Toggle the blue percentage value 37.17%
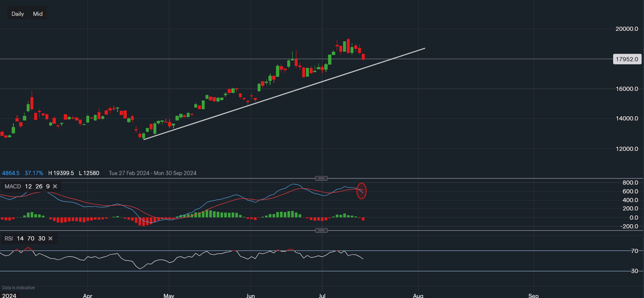Screen dimensions: 644x298 click(33, 173)
